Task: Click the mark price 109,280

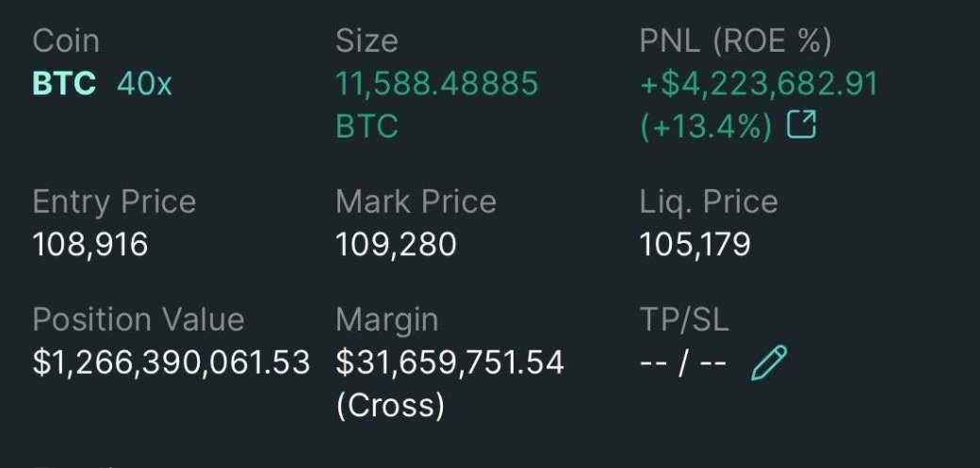Action: 396,245
